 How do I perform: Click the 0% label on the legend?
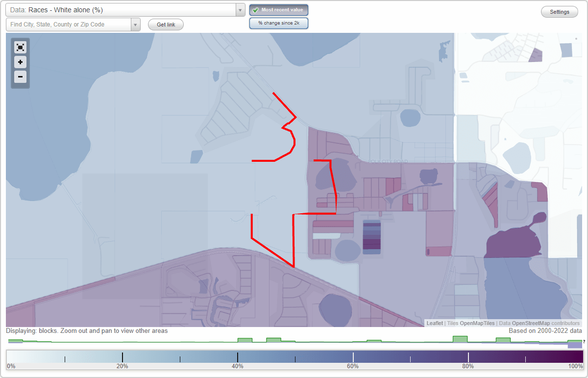11,366
